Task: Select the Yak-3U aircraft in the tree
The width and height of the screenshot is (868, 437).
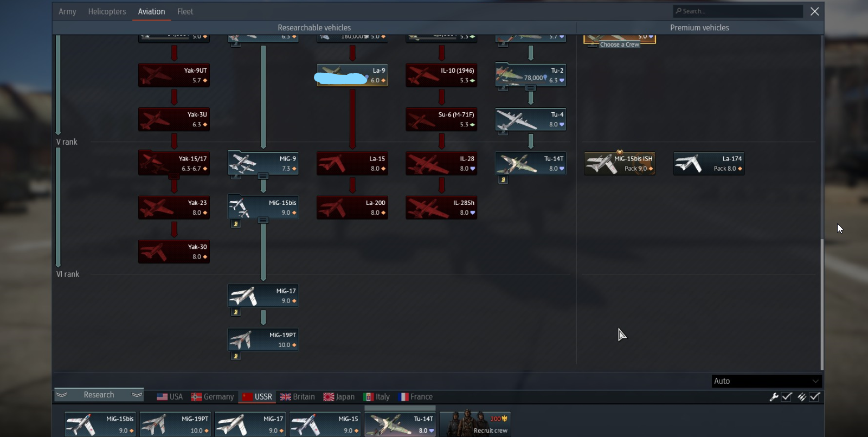Action: 174,119
